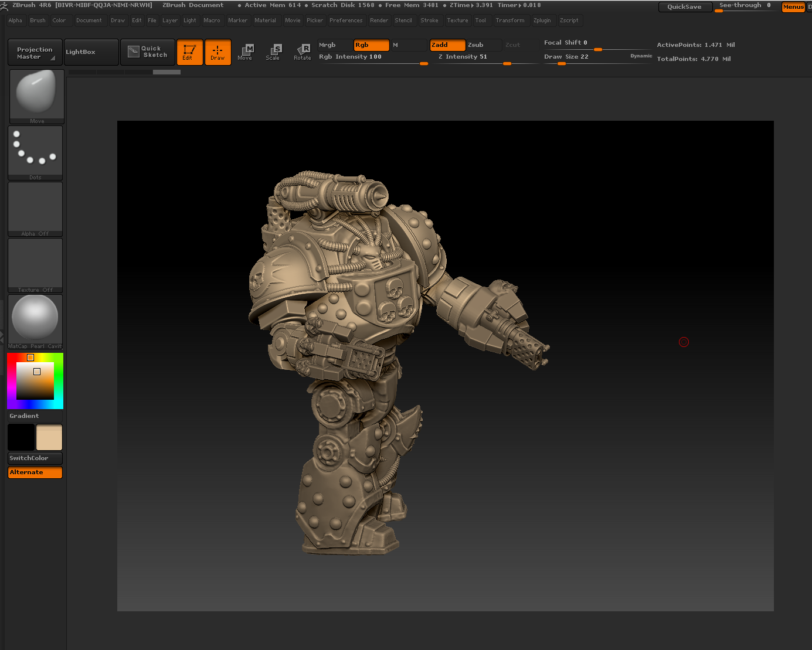This screenshot has height=650, width=812.
Task: Open the Dots stroke type picker
Action: tap(35, 151)
